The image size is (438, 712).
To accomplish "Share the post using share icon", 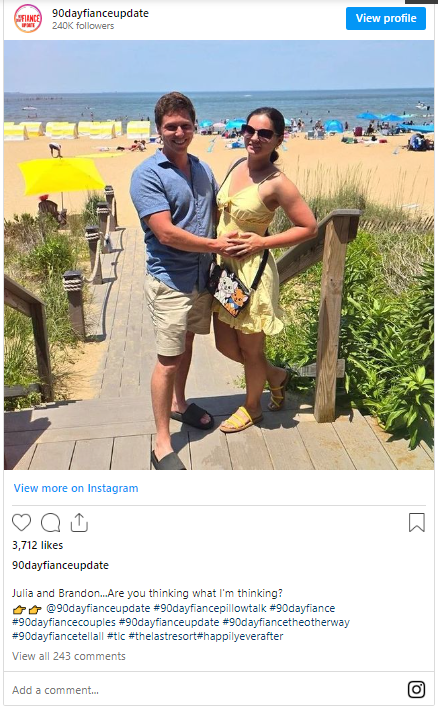I will pos(79,522).
